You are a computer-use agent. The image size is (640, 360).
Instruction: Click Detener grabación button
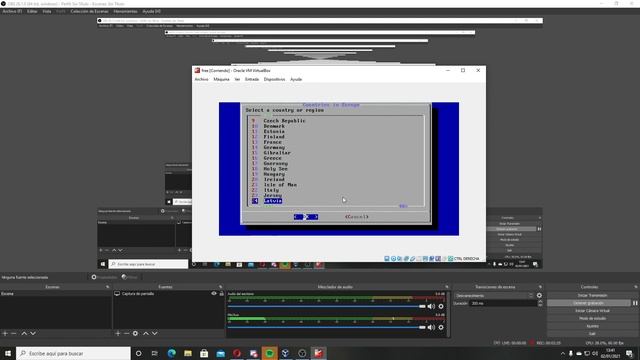click(589, 303)
